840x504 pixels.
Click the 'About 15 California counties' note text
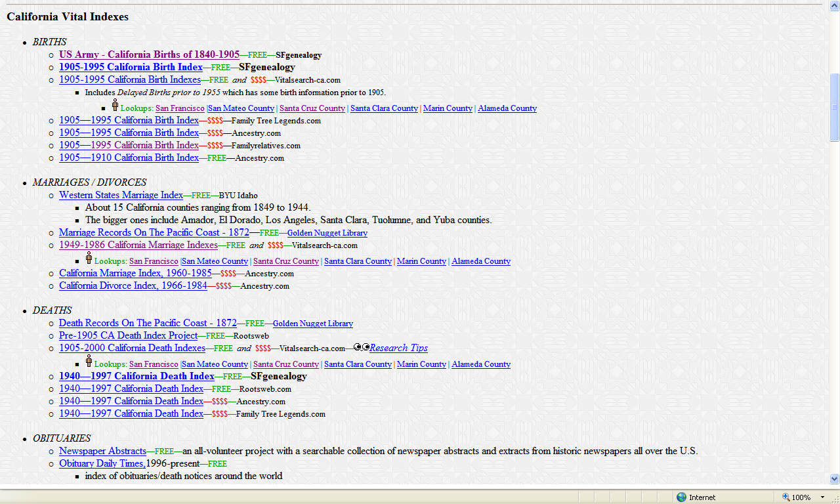[198, 207]
